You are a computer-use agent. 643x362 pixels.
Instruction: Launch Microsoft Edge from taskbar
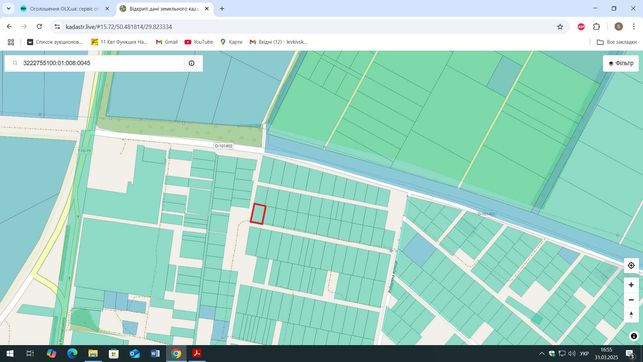point(72,353)
